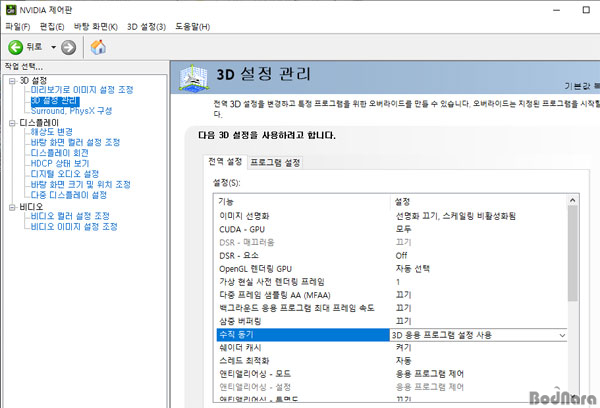Switch to the 프로그램 설정 tab
Viewport: 600px width, 408px height.
[275, 163]
